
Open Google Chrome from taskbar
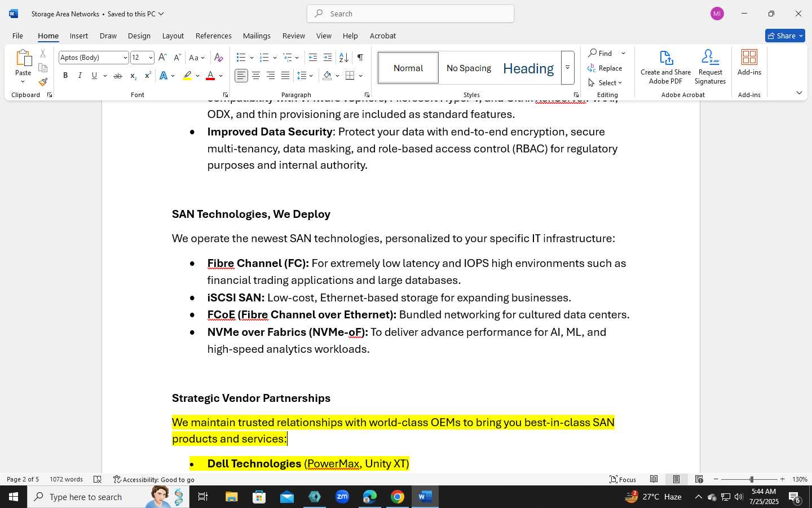pyautogui.click(x=398, y=497)
